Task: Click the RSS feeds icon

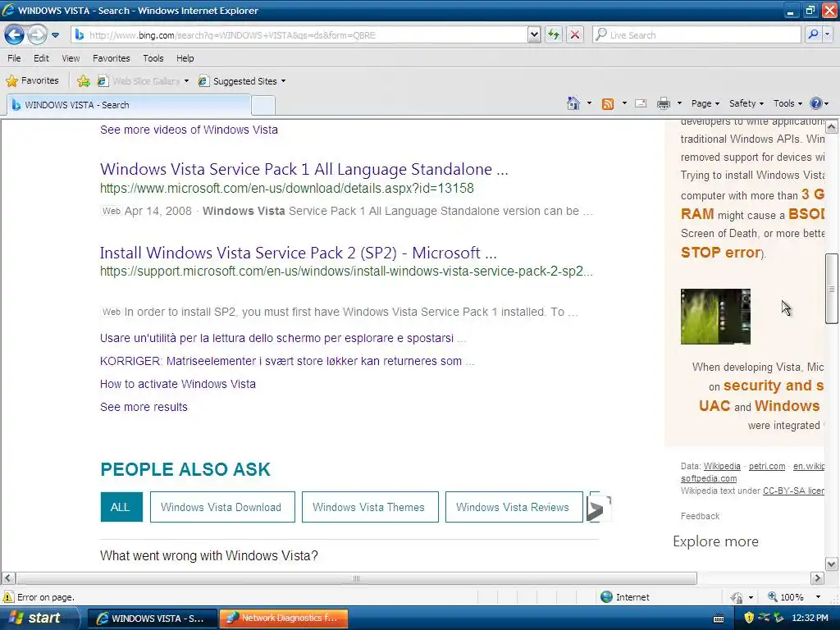Action: pyautogui.click(x=608, y=104)
